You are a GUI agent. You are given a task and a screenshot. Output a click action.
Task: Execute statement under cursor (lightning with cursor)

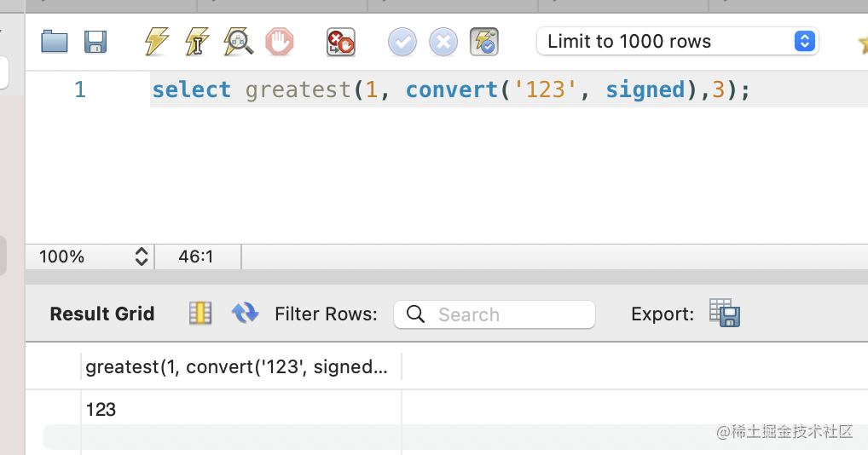[197, 41]
